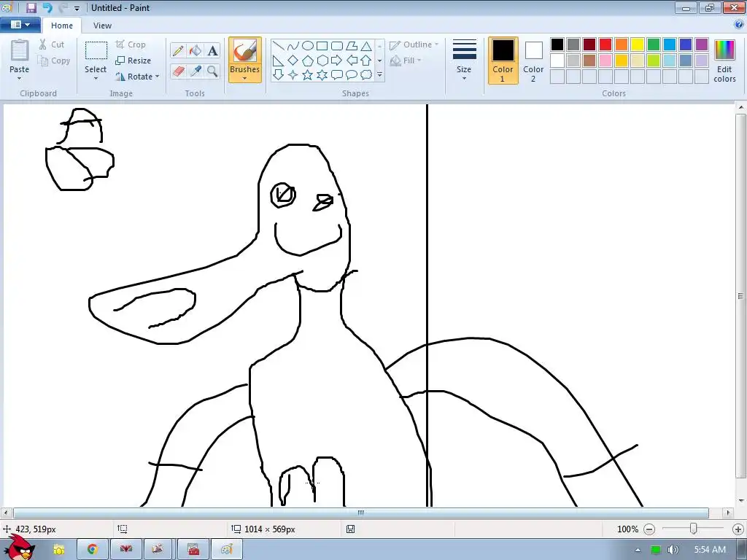
Task: Open Google Chrome from taskbar
Action: coord(93,550)
